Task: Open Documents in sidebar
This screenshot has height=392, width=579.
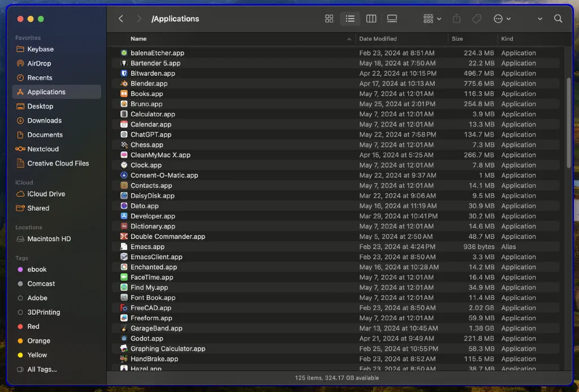Action: pos(57,135)
